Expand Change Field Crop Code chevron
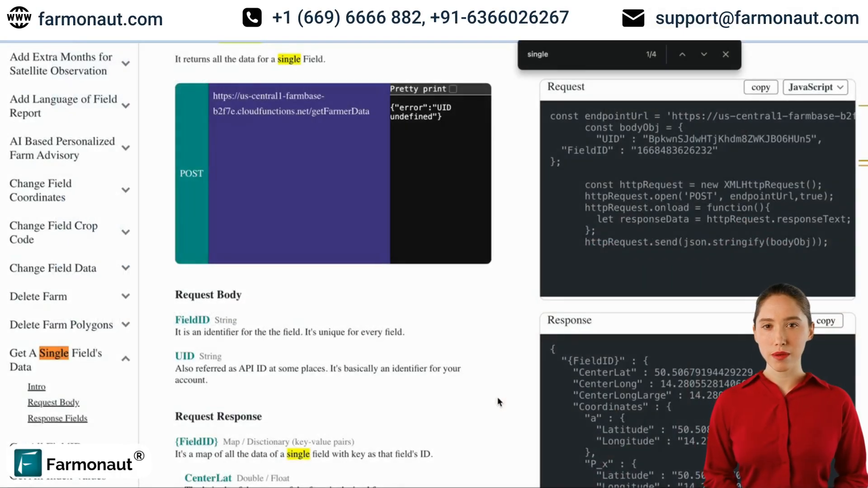Image resolution: width=868 pixels, height=488 pixels. [x=126, y=232]
